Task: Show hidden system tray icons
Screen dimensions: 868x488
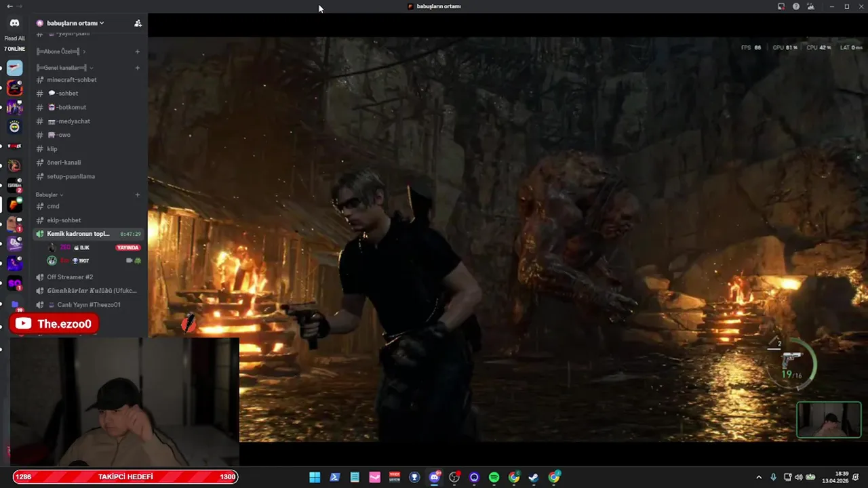Action: (x=758, y=477)
